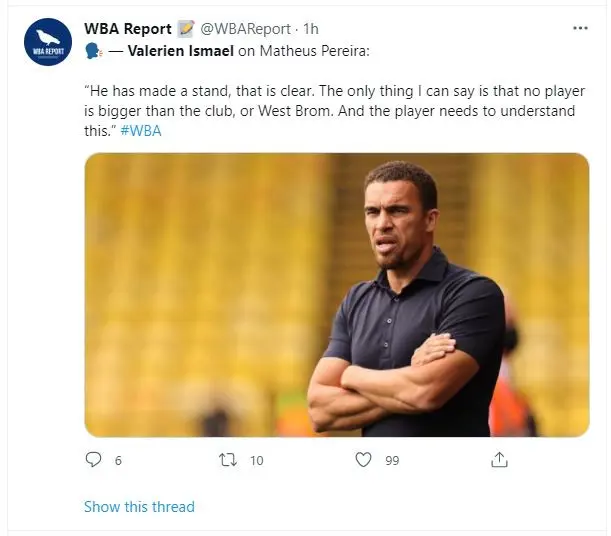This screenshot has height=536, width=611.
Task: Open the three-dot more options menu
Action: (580, 28)
